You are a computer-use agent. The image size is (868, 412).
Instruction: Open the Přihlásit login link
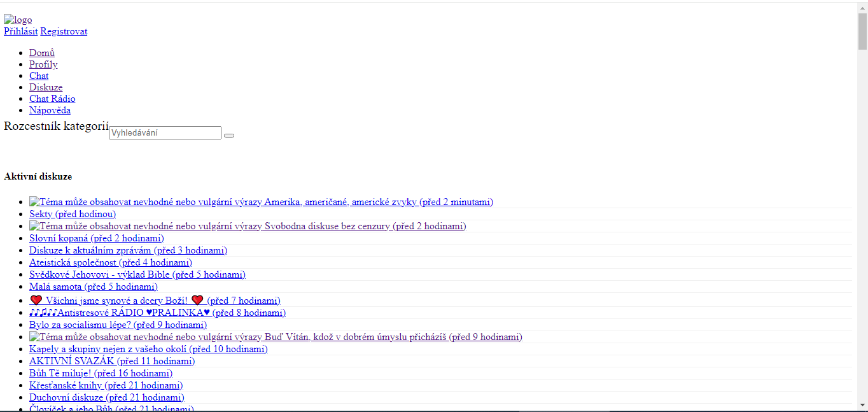pos(21,31)
